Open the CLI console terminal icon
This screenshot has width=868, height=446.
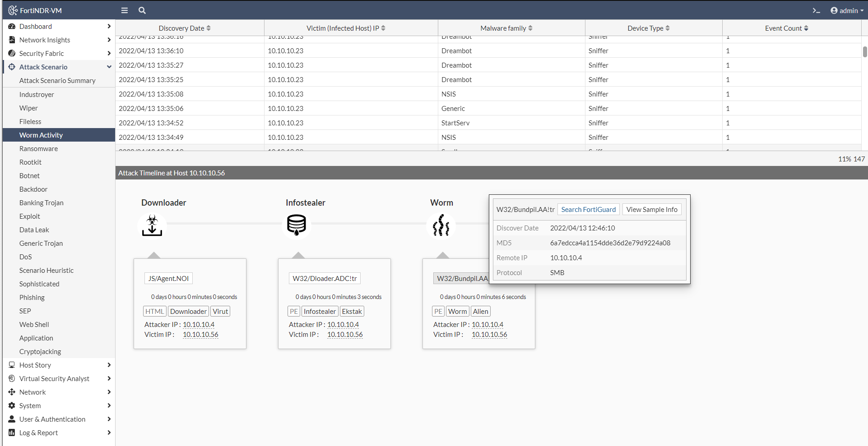click(x=816, y=10)
